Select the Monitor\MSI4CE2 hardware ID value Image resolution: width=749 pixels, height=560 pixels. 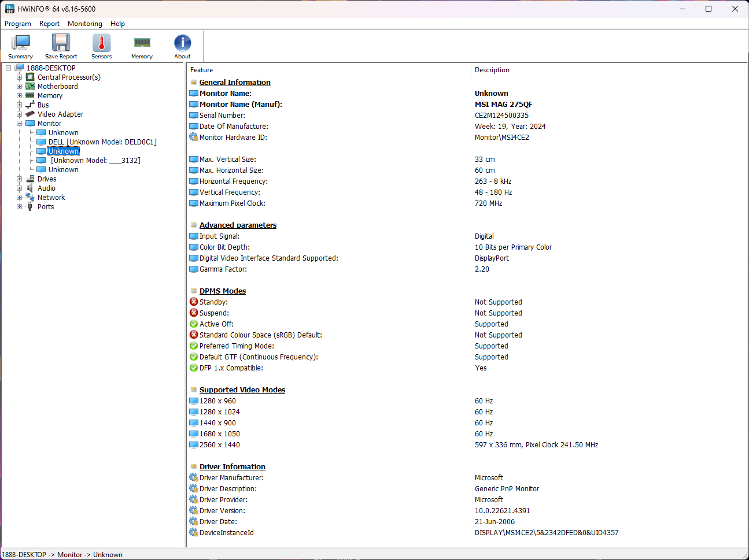click(502, 137)
